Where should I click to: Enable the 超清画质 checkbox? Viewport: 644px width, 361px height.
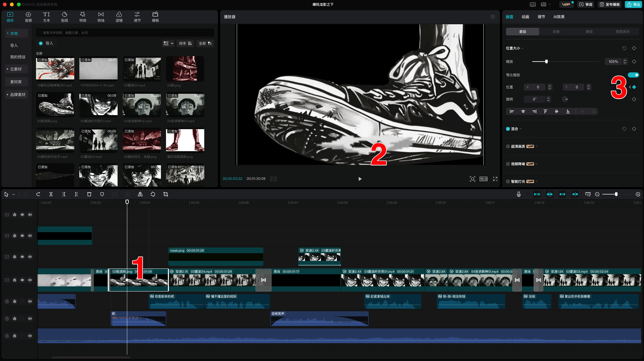point(508,146)
